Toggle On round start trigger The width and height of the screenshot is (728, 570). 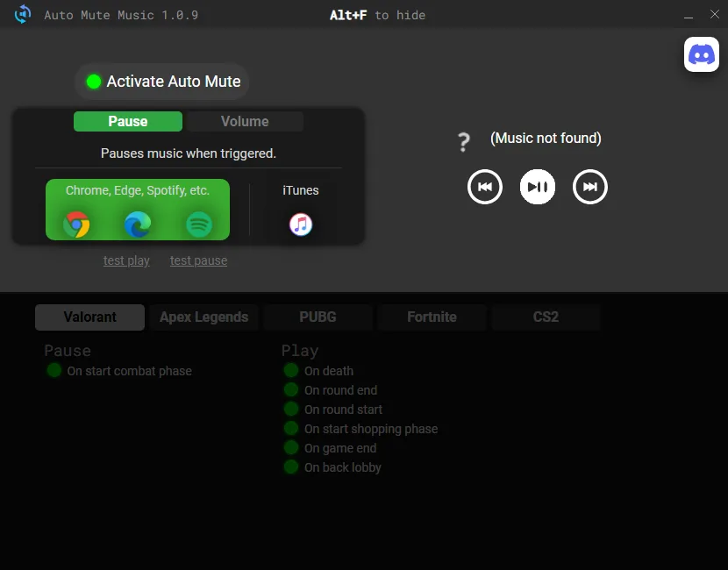pos(291,409)
